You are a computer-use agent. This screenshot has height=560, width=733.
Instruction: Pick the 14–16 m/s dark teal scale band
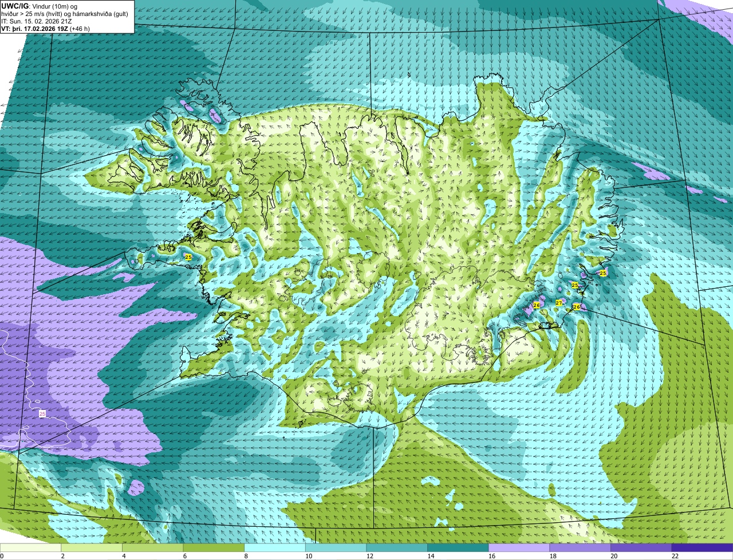pyautogui.click(x=458, y=547)
